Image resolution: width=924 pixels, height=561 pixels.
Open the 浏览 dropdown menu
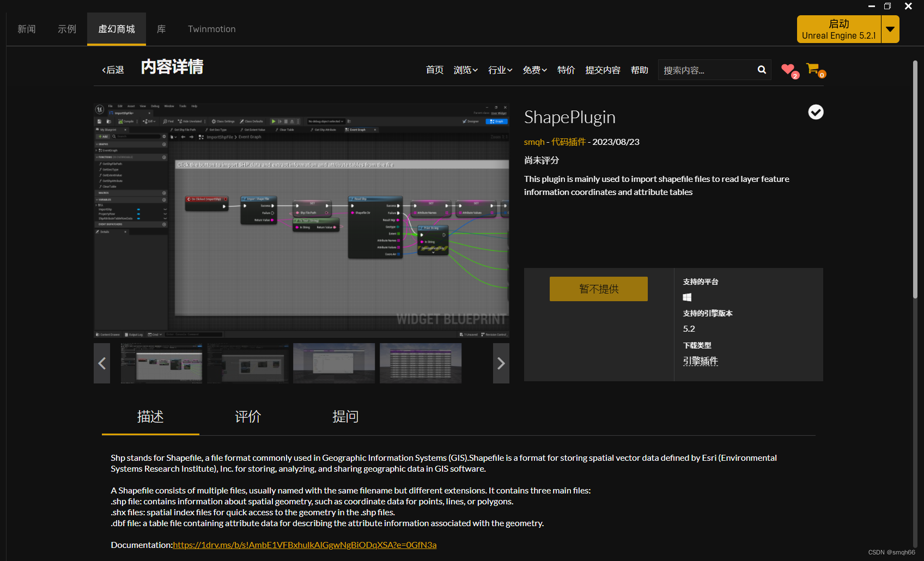(465, 70)
